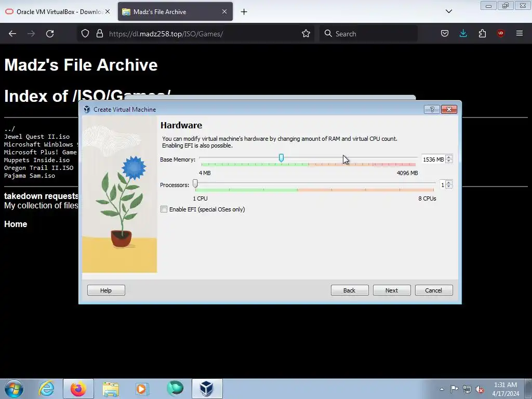The height and width of the screenshot is (399, 532).
Task: Open Windows Explorer folder taskbar icon
Action: point(111,389)
